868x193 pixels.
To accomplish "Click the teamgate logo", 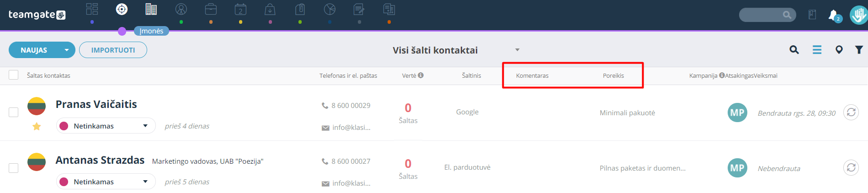I will coord(37,15).
